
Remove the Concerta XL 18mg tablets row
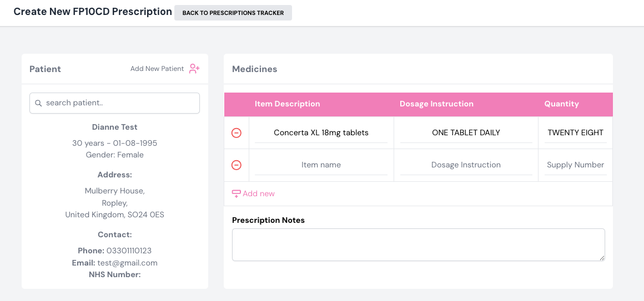point(237,133)
